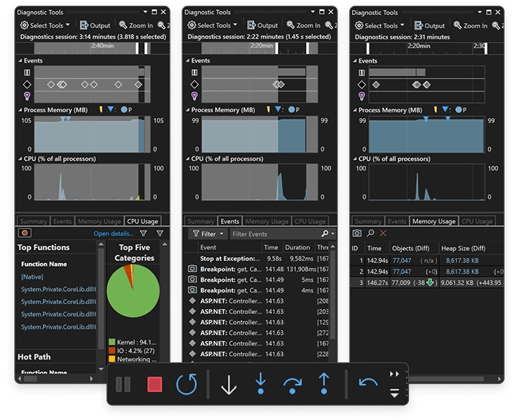Click Zoom In in right Diagnostic Tools window
This screenshot has height=420, width=522.
click(x=471, y=26)
